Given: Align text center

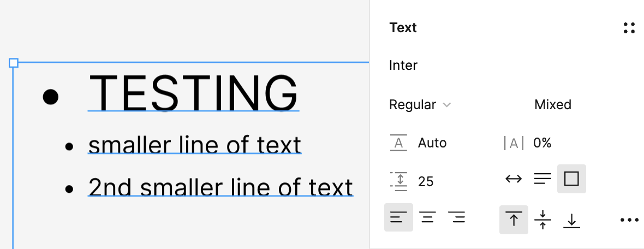Looking at the screenshot, I should pos(427,217).
